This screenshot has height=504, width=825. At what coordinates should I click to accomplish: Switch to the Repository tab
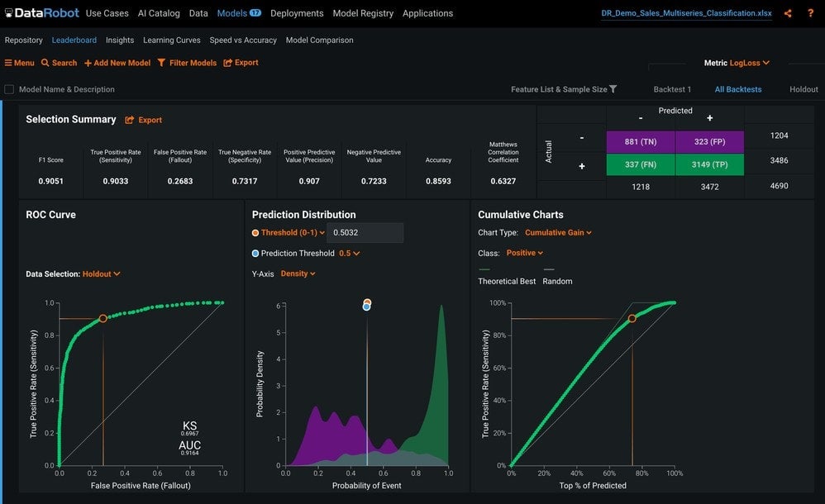pos(24,40)
